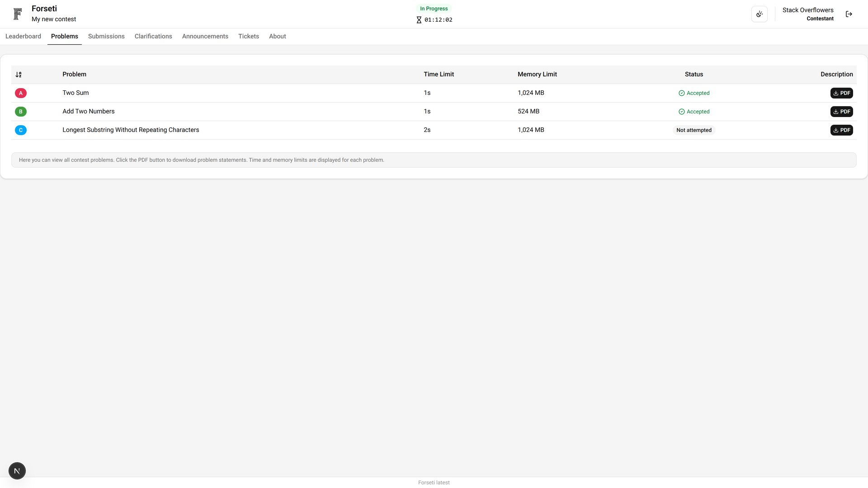The image size is (868, 488).
Task: Click the Accepted status for Two Sum
Action: click(694, 93)
